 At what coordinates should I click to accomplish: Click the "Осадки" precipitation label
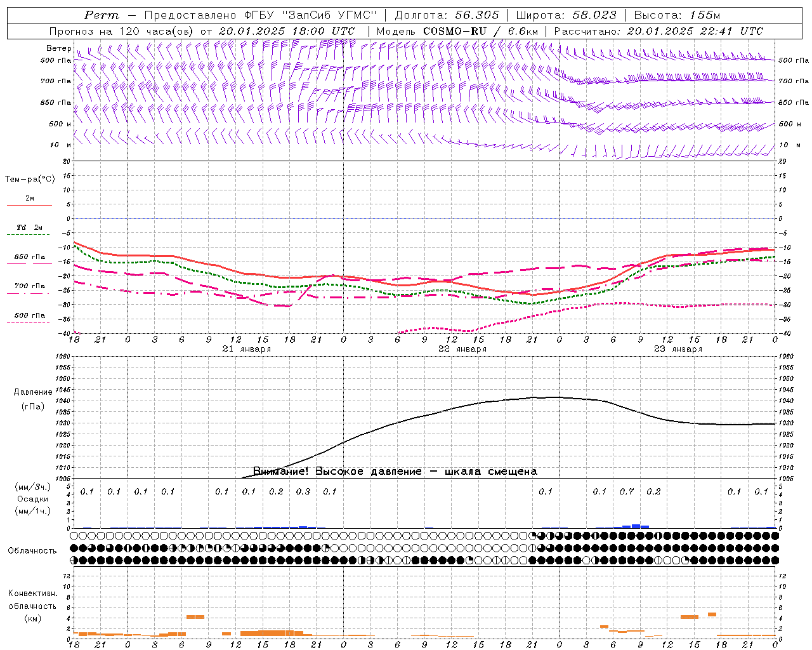pos(32,499)
